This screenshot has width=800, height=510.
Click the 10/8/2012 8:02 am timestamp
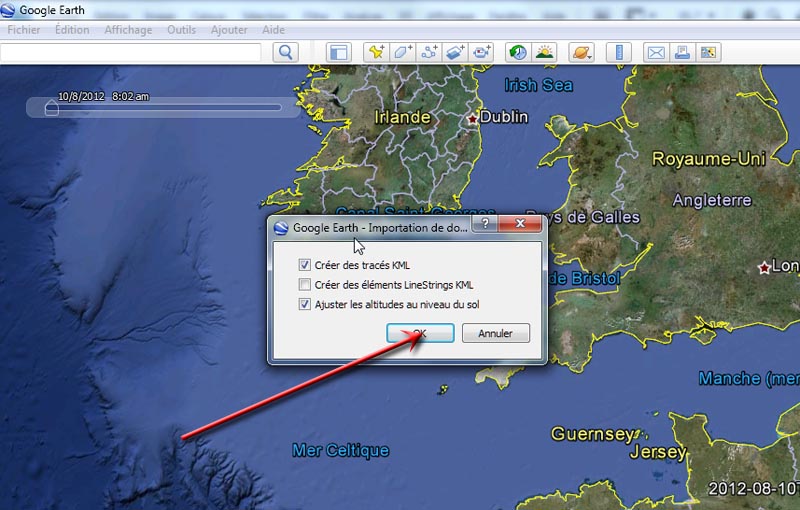(104, 96)
